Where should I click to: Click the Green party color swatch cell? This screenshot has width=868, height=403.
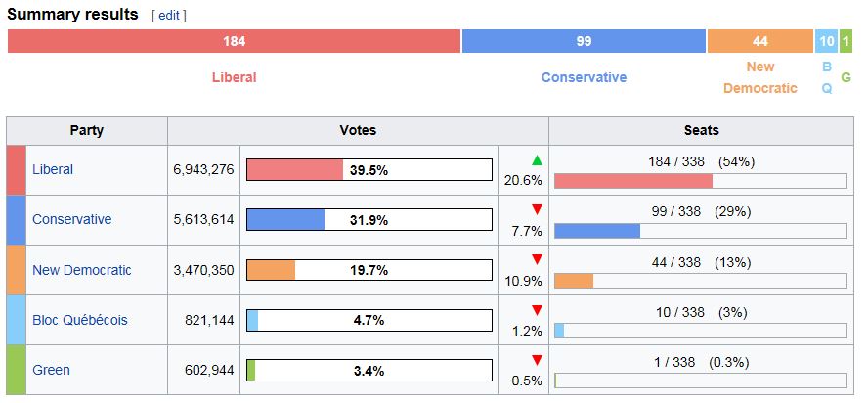pyautogui.click(x=16, y=370)
